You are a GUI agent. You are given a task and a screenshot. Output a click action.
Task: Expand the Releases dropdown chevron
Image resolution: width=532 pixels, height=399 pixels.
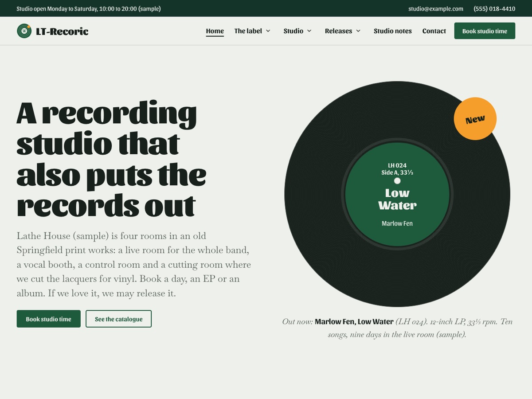(358, 31)
